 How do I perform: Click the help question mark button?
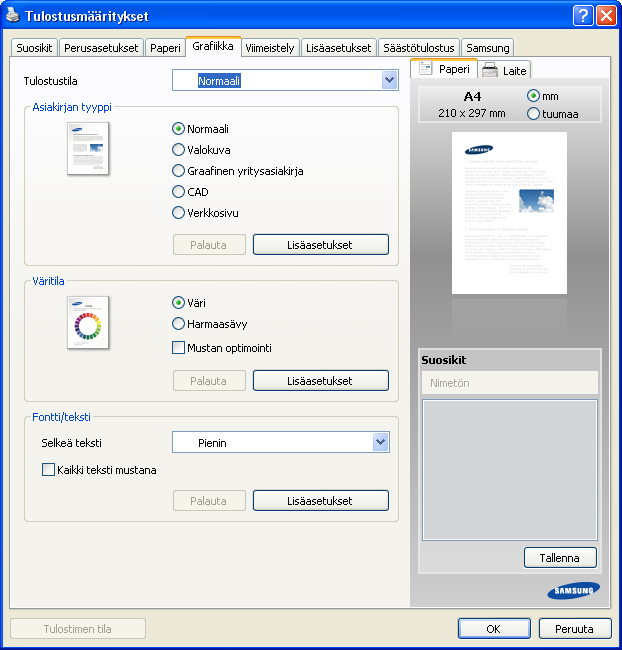coord(583,16)
